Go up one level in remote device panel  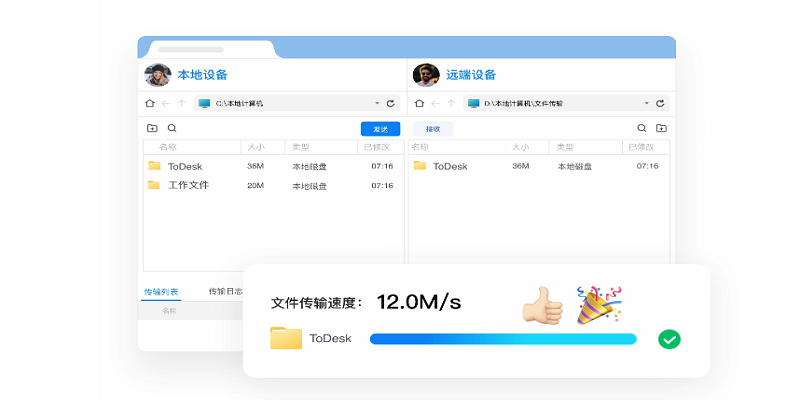click(449, 103)
